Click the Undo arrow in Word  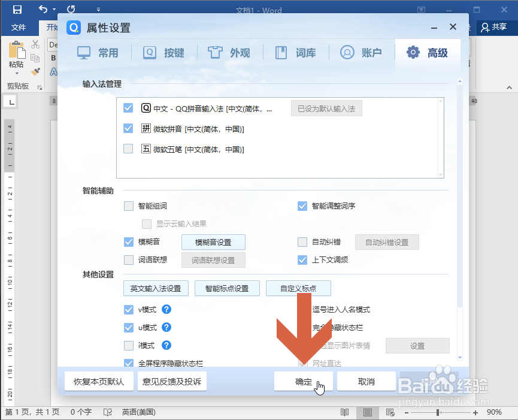[x=43, y=9]
